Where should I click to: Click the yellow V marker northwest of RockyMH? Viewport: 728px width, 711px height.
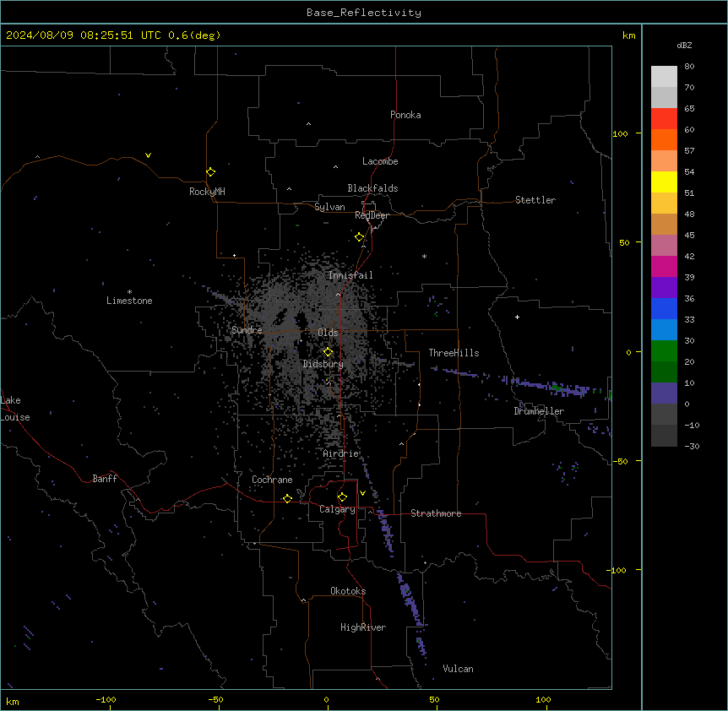tap(148, 155)
